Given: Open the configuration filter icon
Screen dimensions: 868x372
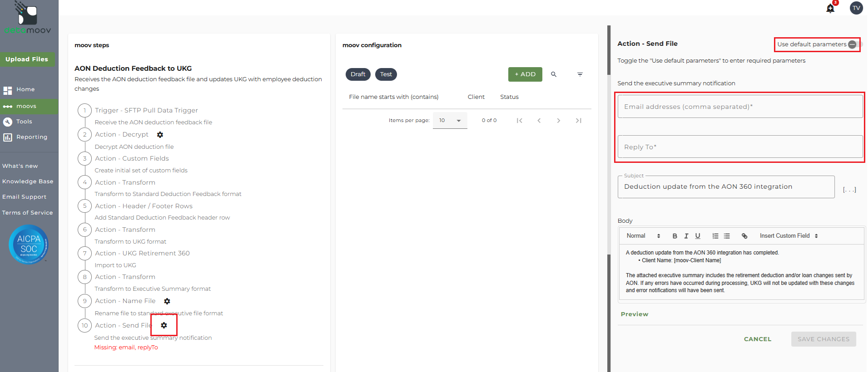Looking at the screenshot, I should pyautogui.click(x=580, y=74).
